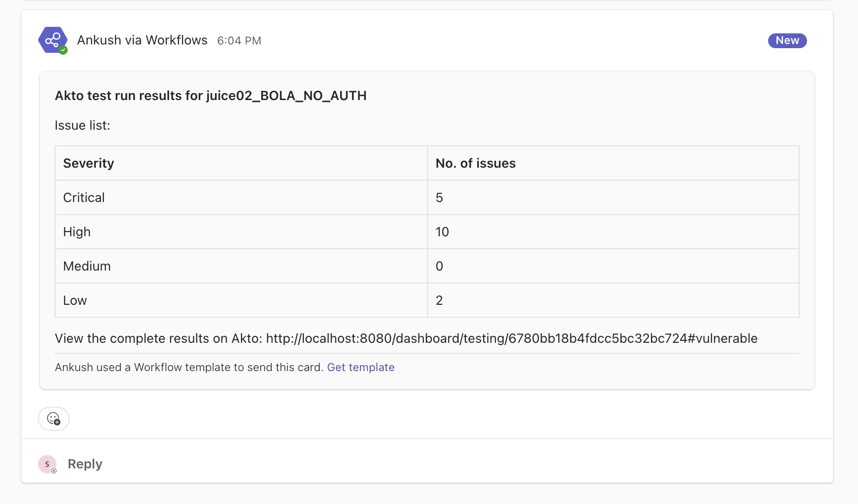Click the sender name Ankush via Workflows
The height and width of the screenshot is (504, 858).
click(x=142, y=40)
